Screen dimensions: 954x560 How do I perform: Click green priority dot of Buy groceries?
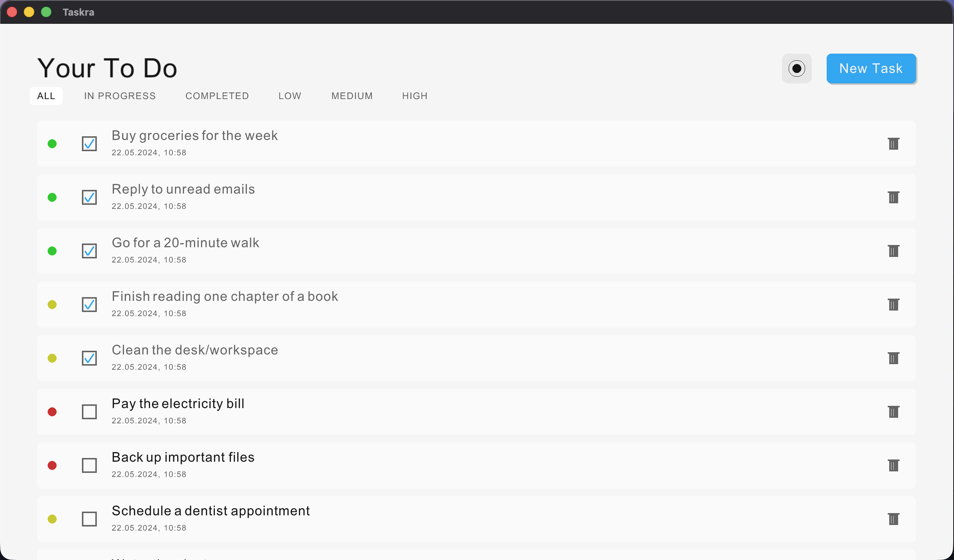point(52,144)
